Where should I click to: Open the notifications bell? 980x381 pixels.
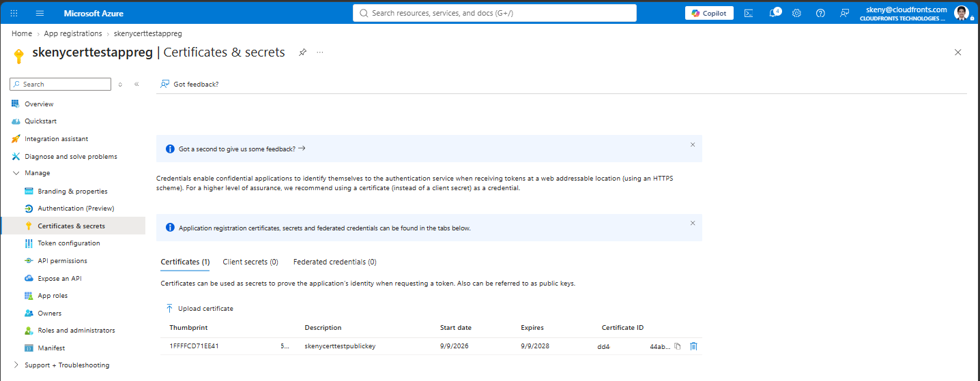pos(774,13)
